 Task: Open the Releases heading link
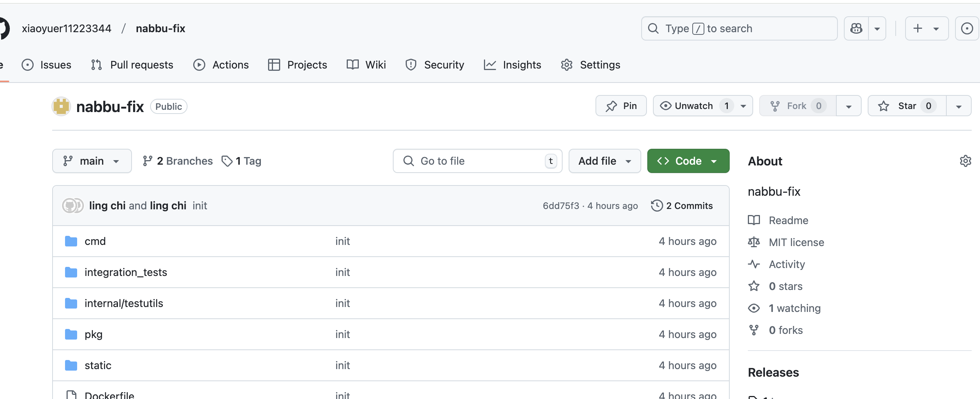click(x=773, y=373)
